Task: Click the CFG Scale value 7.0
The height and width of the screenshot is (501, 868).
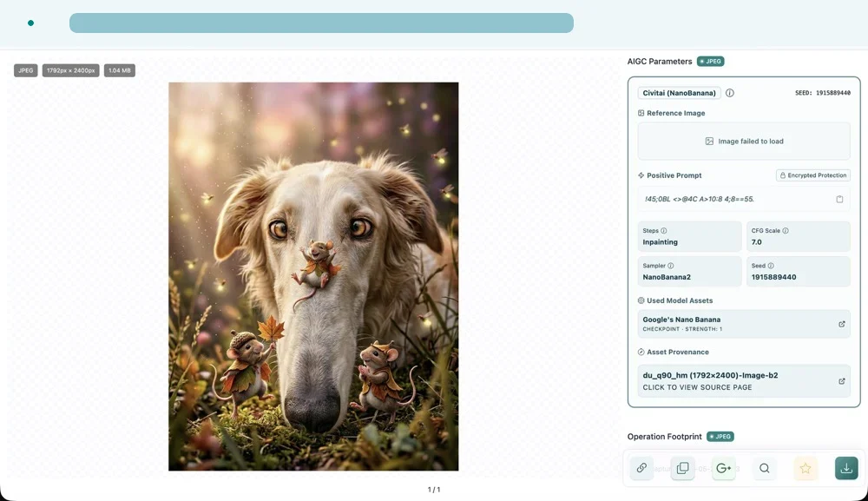Action: 756,242
